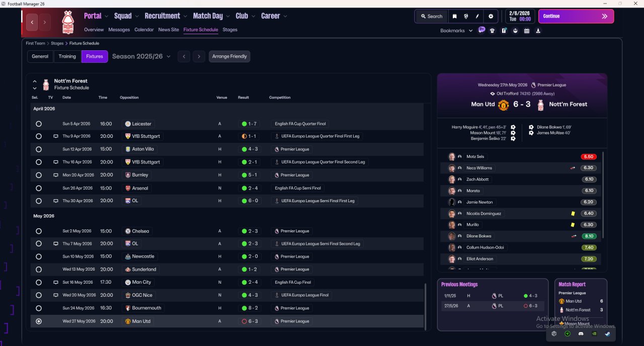Open Razer icon in system tray

point(568,333)
